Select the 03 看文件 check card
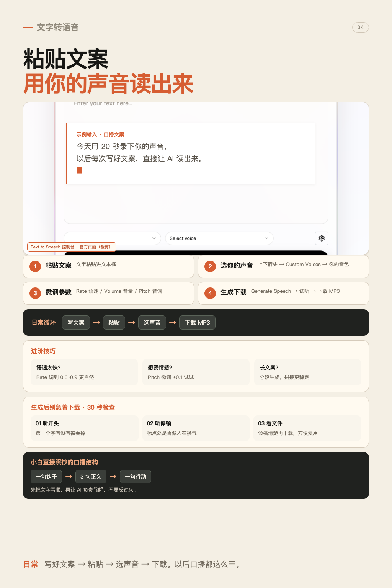This screenshot has width=392, height=588. (307, 428)
